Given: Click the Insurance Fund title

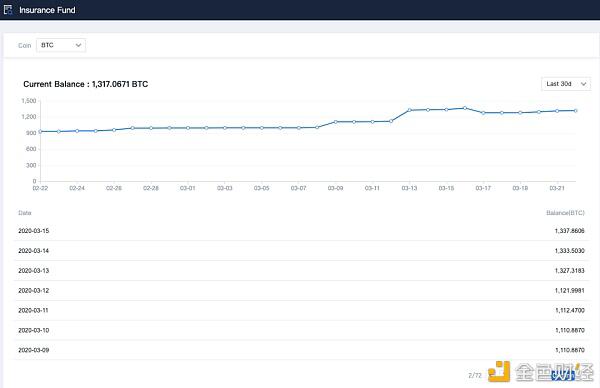Looking at the screenshot, I should coord(47,10).
